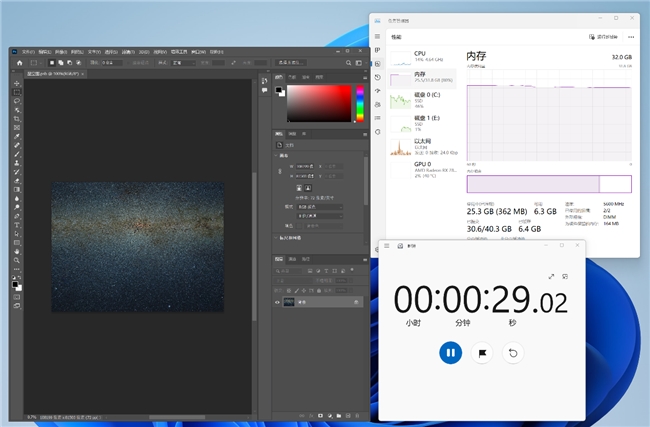
Task: Open Users page in Task Manager sidebar
Action: [377, 104]
